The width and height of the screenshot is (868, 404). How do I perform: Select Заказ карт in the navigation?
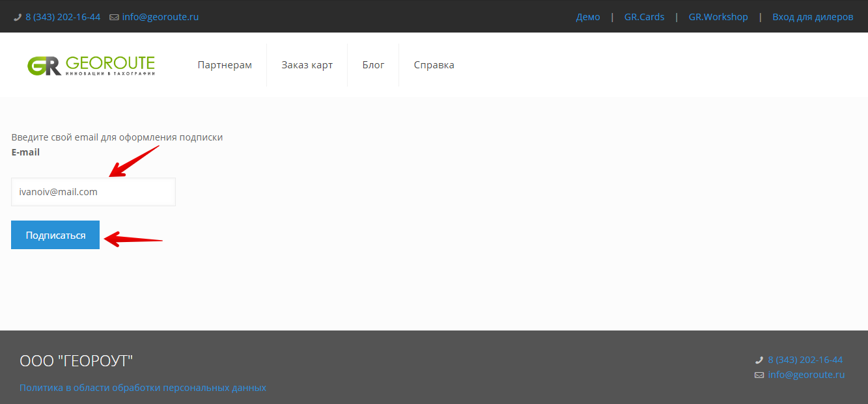307,65
